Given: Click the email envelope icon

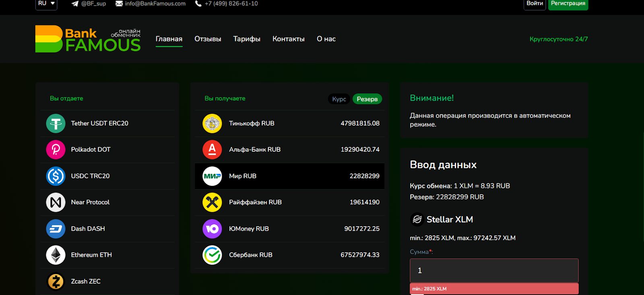Looking at the screenshot, I should tap(119, 4).
